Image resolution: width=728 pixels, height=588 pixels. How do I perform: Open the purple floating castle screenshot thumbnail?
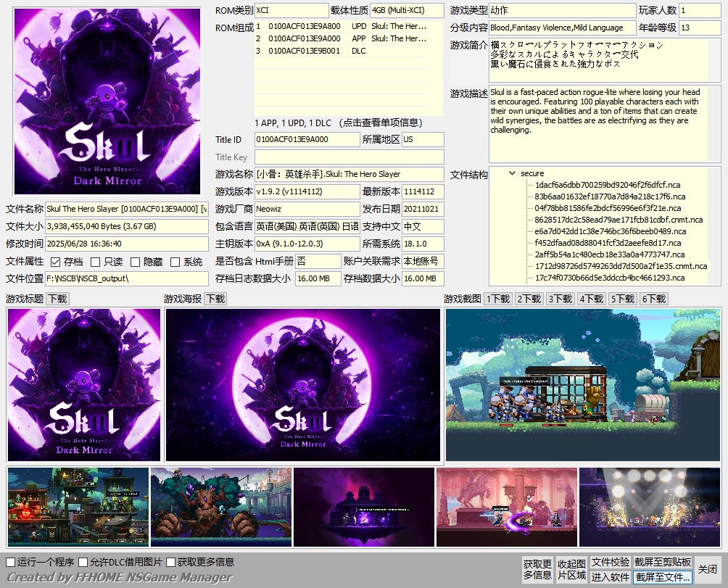point(364,507)
